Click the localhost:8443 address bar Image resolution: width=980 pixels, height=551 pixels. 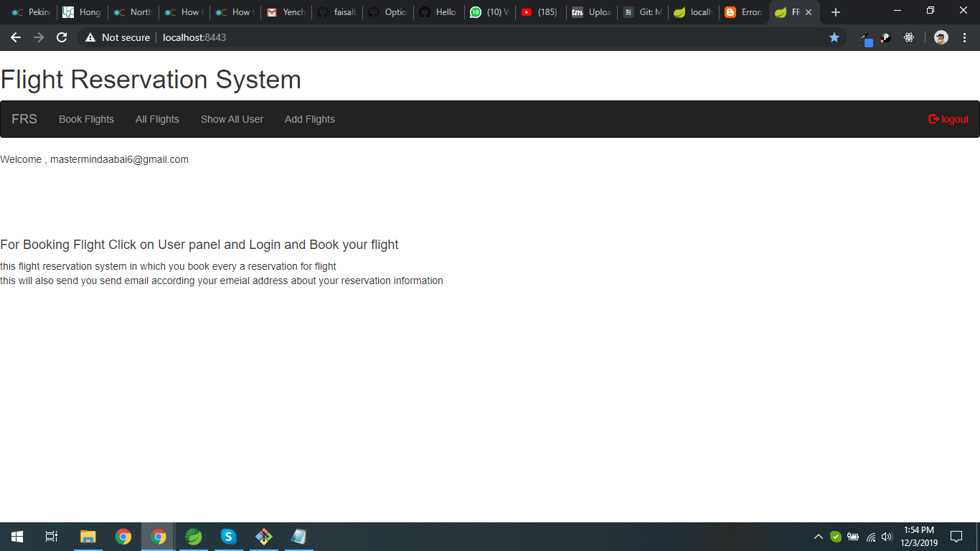(193, 37)
